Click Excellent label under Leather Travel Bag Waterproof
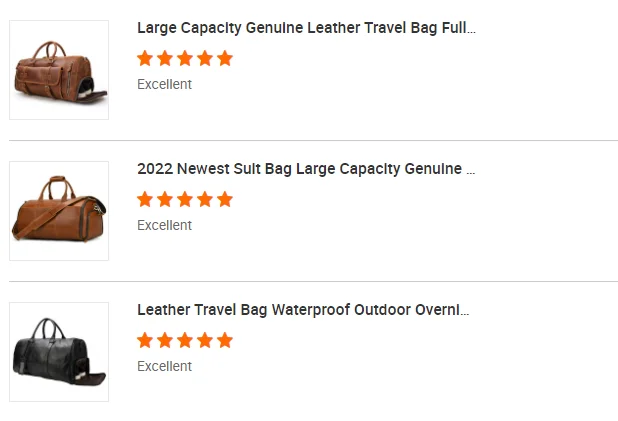This screenshot has height=421, width=618. click(164, 367)
